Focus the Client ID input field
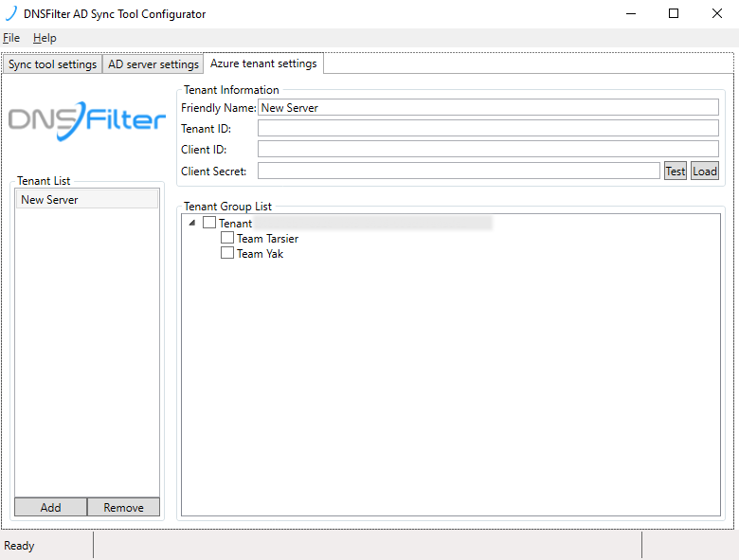Screen dimensions: 739x560 (488, 149)
